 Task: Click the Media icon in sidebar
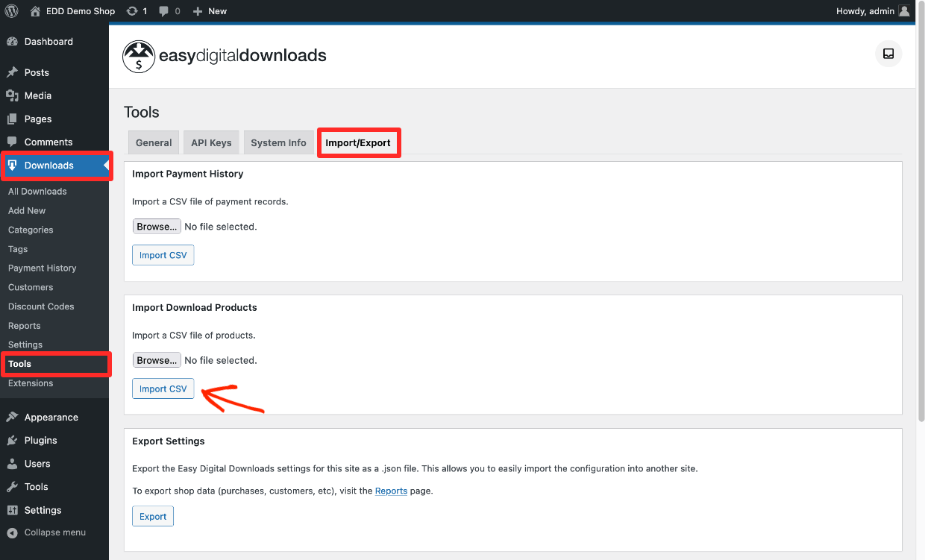(12, 95)
